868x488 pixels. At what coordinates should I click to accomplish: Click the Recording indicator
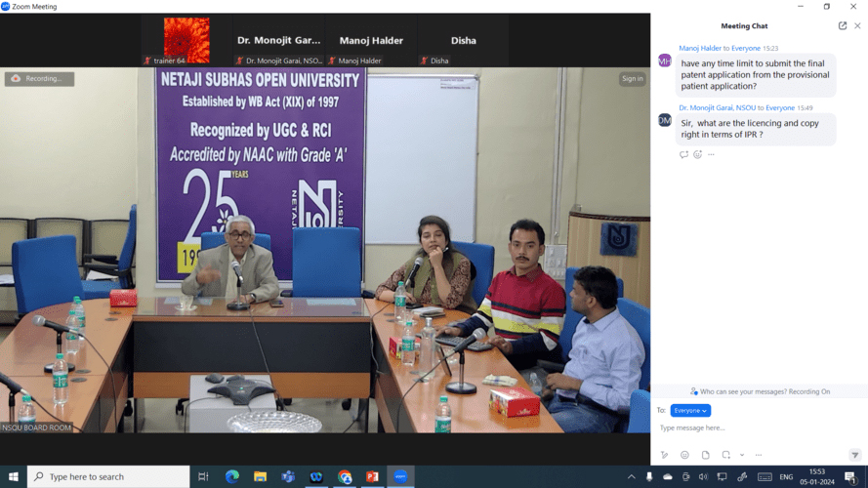[39, 78]
